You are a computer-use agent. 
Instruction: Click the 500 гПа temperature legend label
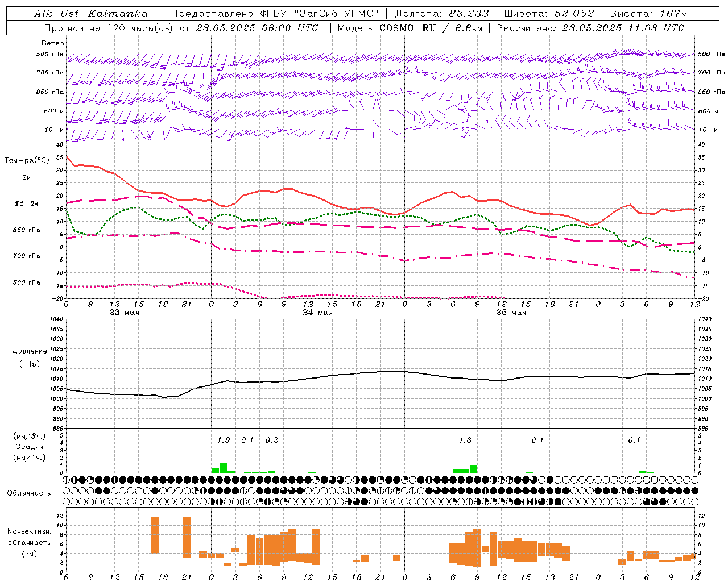(x=27, y=282)
